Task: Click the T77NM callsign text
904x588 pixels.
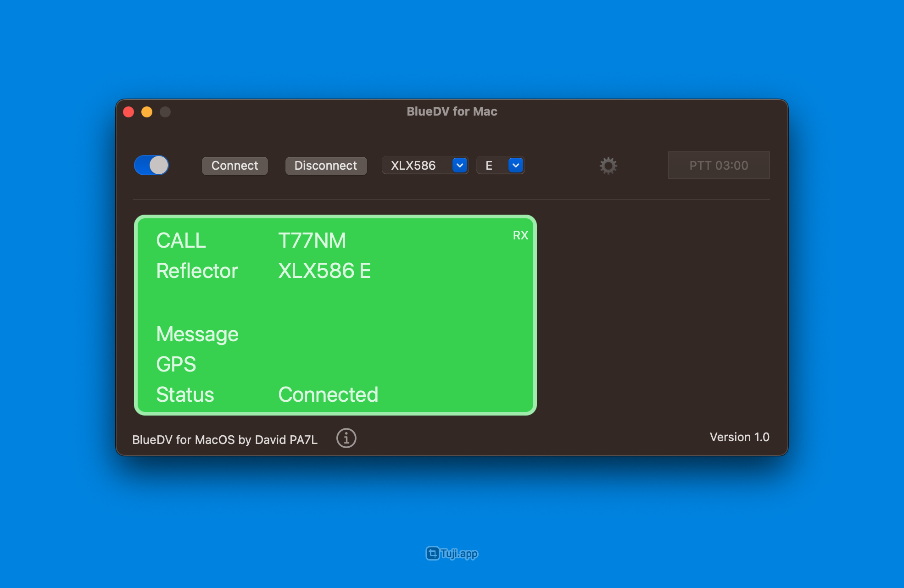Action: tap(312, 240)
